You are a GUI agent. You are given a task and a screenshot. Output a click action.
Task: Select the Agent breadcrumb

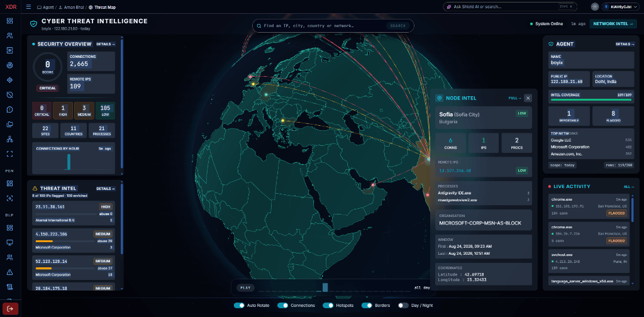pos(46,7)
